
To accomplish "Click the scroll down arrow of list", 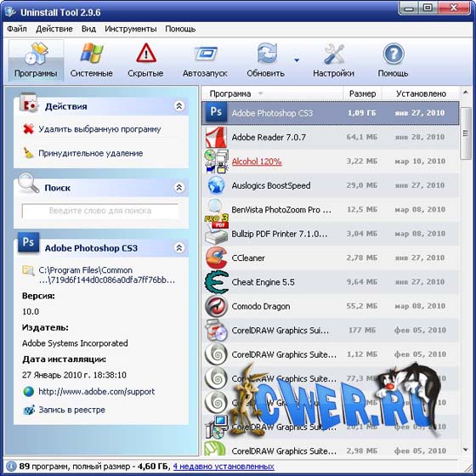I will (x=466, y=450).
